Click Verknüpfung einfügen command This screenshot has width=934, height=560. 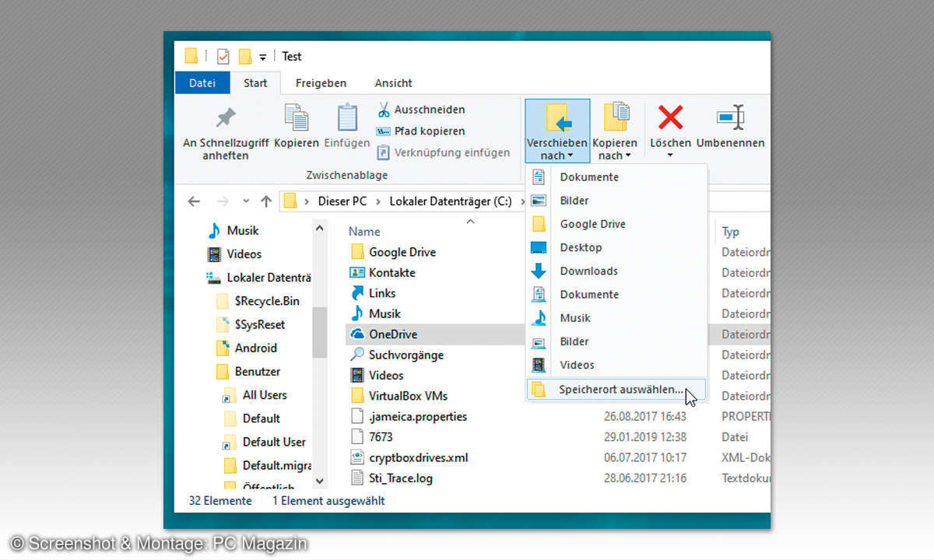(443, 153)
